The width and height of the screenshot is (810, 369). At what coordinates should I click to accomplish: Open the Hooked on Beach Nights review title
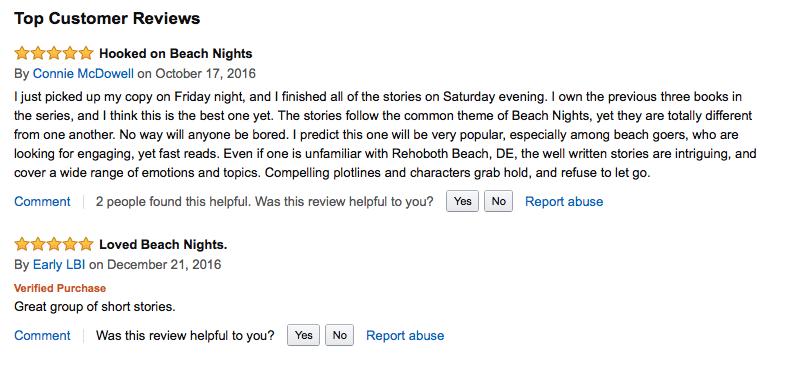pyautogui.click(x=176, y=54)
